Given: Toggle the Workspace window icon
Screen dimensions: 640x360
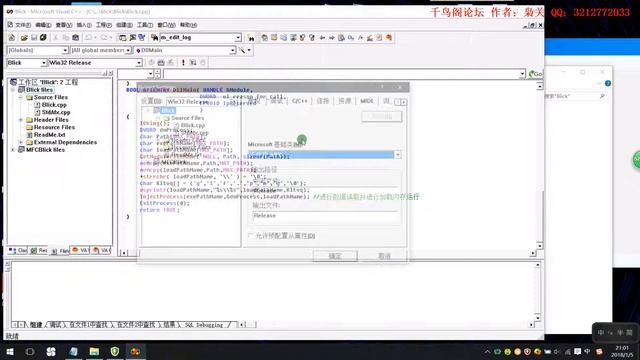Looking at the screenshot, I should (x=122, y=38).
